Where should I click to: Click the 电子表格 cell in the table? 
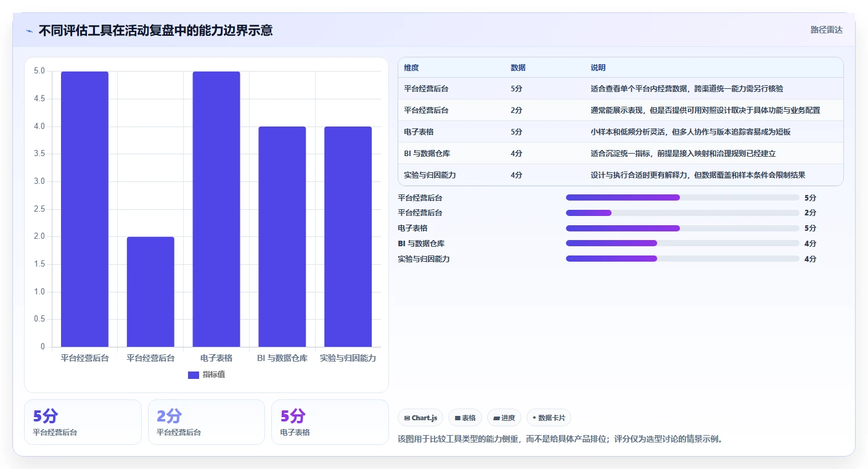[x=419, y=132]
